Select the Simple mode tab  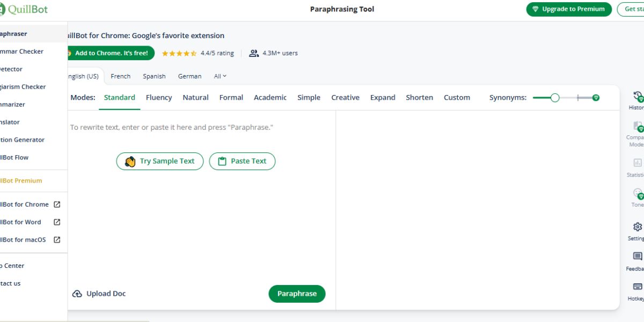[x=309, y=98]
